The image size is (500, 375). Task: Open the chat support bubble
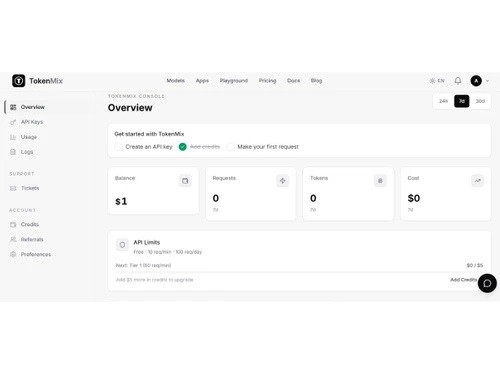click(487, 283)
